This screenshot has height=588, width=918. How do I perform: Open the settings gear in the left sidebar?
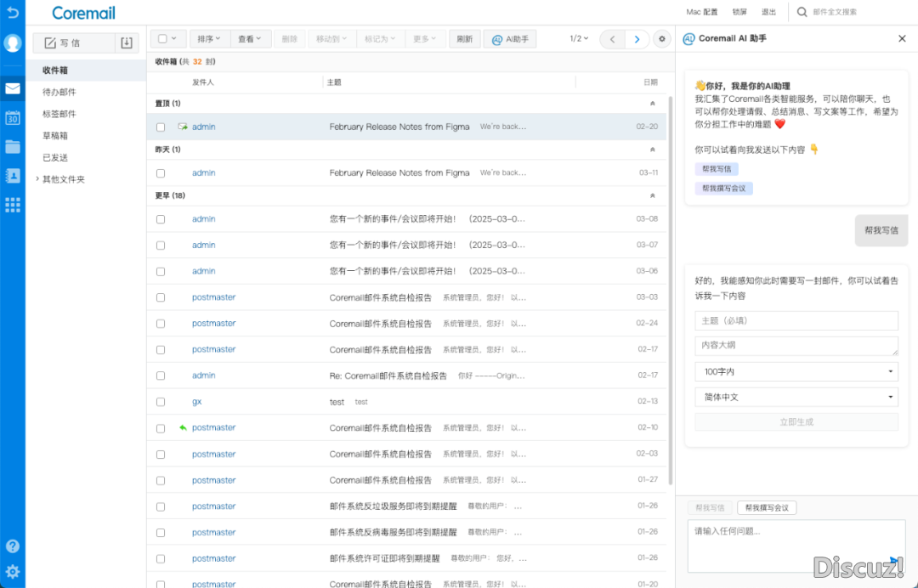pos(12,572)
